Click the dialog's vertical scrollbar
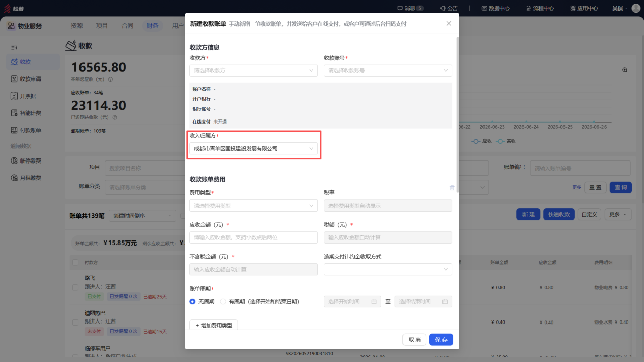The width and height of the screenshot is (644, 362). tap(458, 114)
